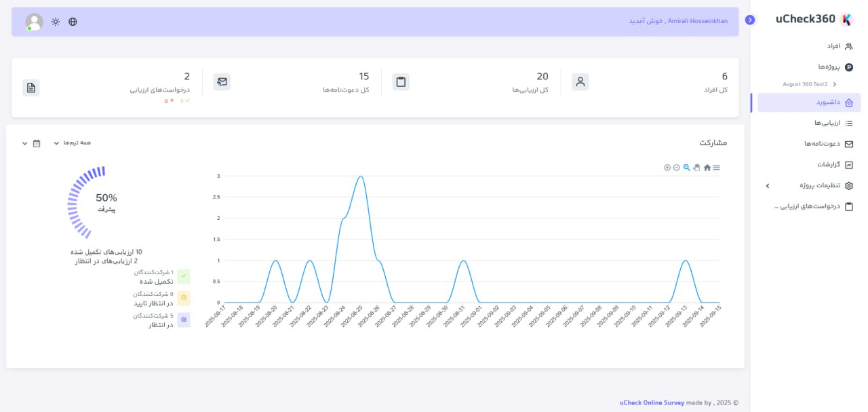Activate the selection zoom magnifier tool

(x=686, y=168)
